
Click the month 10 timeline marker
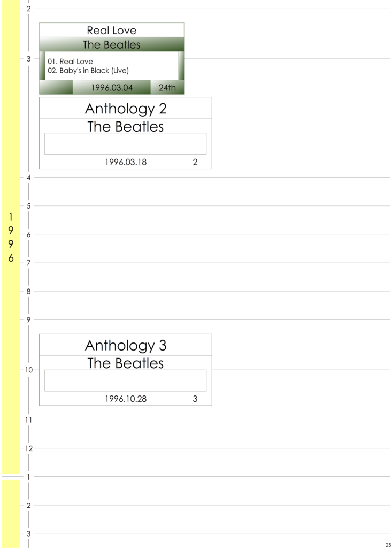28,370
